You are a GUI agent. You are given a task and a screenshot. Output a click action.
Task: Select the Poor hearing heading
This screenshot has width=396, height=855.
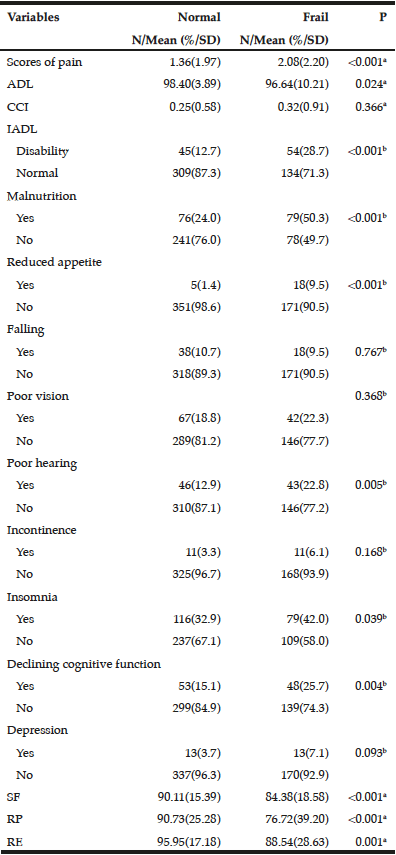point(41,463)
